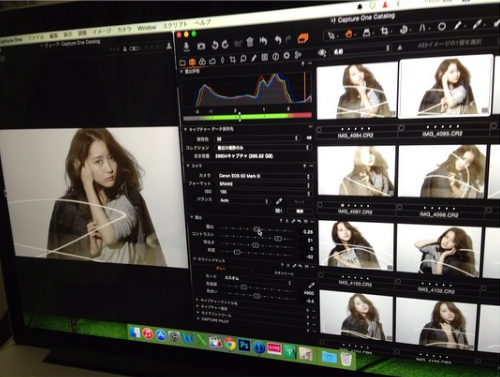Tick the checkbox under IMG_4094.CR2 thumbnail
Screen dimensions: 500x377
point(319,130)
